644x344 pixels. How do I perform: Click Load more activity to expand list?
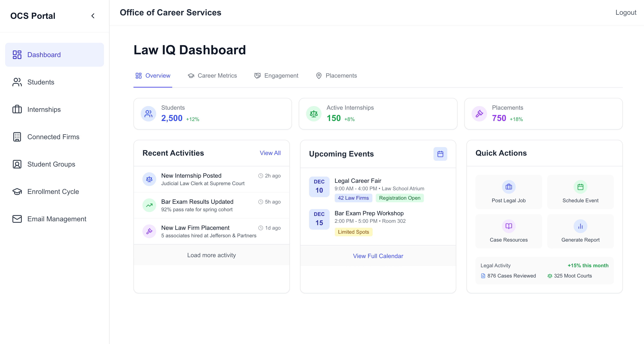pyautogui.click(x=211, y=255)
